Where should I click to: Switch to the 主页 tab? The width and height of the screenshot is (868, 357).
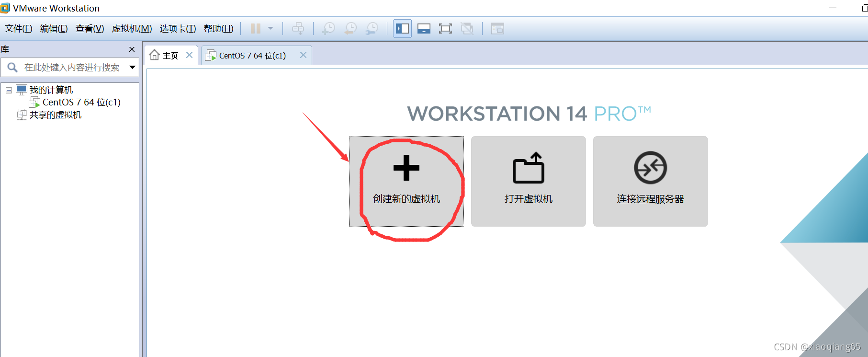171,55
